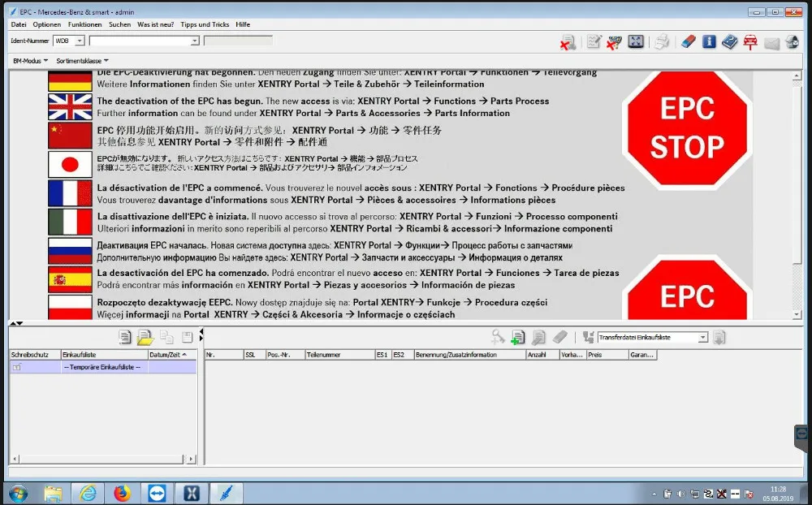Launch Firefox from the taskbar

[123, 494]
